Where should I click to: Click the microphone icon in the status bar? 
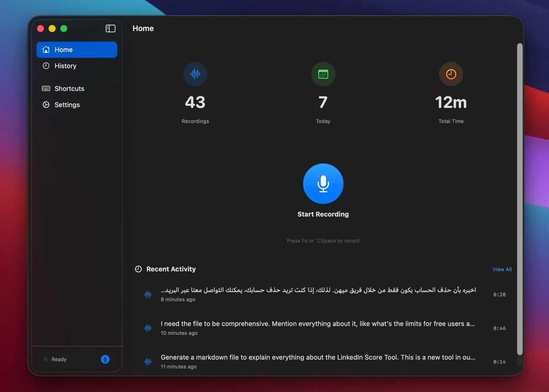pyautogui.click(x=105, y=359)
